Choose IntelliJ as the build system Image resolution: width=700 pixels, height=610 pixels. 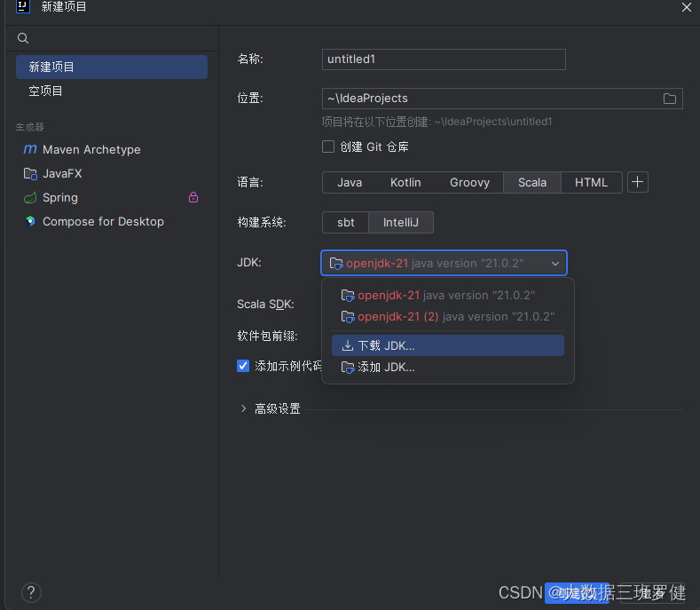[401, 223]
